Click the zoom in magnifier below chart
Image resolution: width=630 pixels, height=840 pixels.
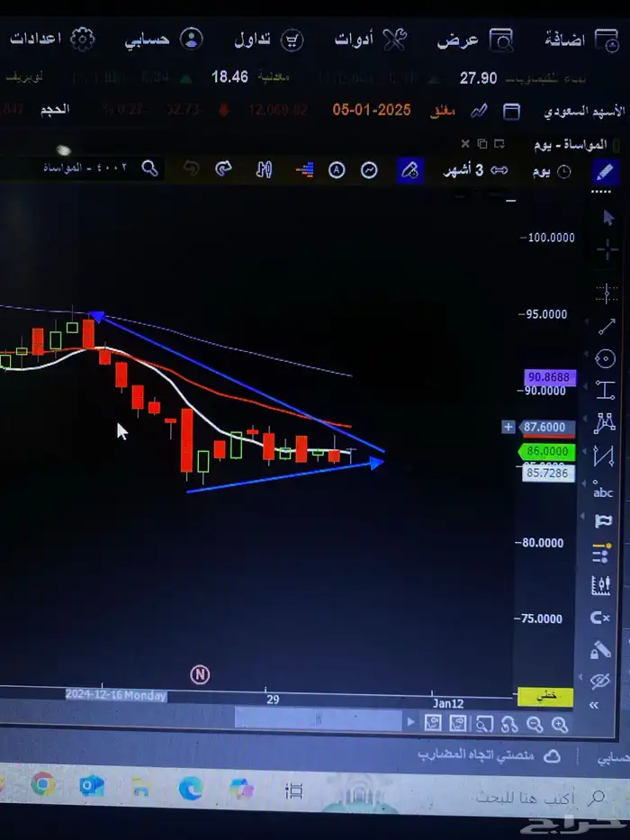[559, 724]
